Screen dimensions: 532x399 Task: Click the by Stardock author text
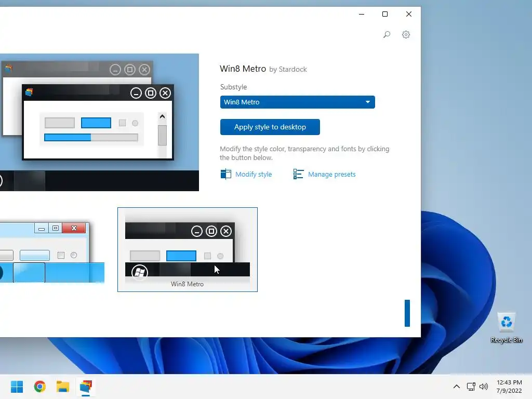288,69
